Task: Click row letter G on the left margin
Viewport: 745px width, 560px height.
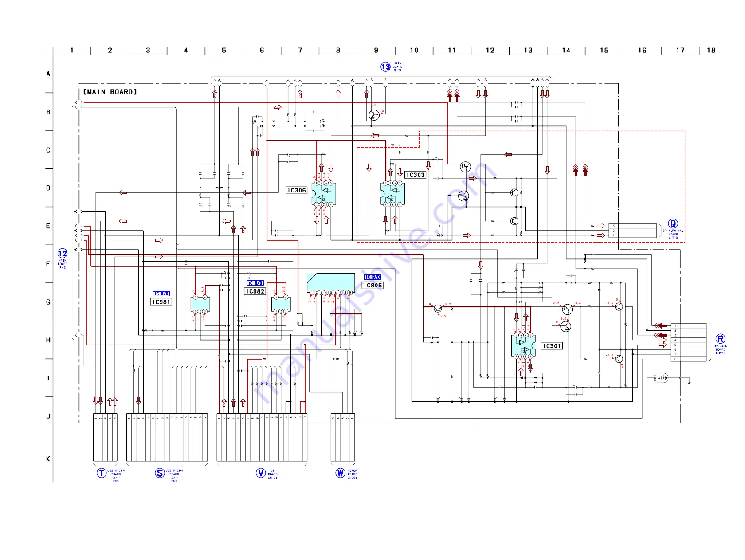Action: [x=48, y=302]
